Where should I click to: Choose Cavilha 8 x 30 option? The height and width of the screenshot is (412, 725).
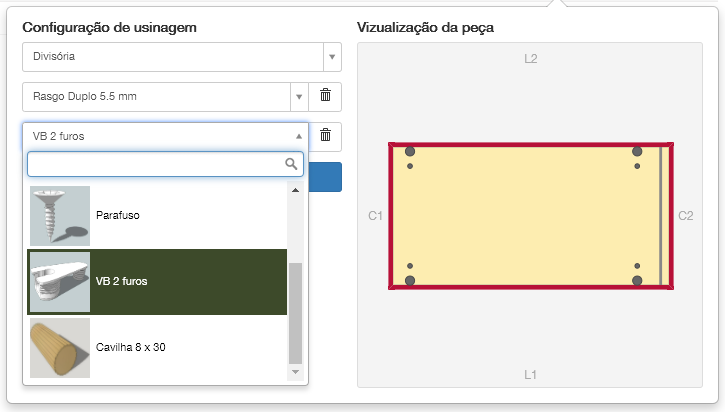(130, 348)
